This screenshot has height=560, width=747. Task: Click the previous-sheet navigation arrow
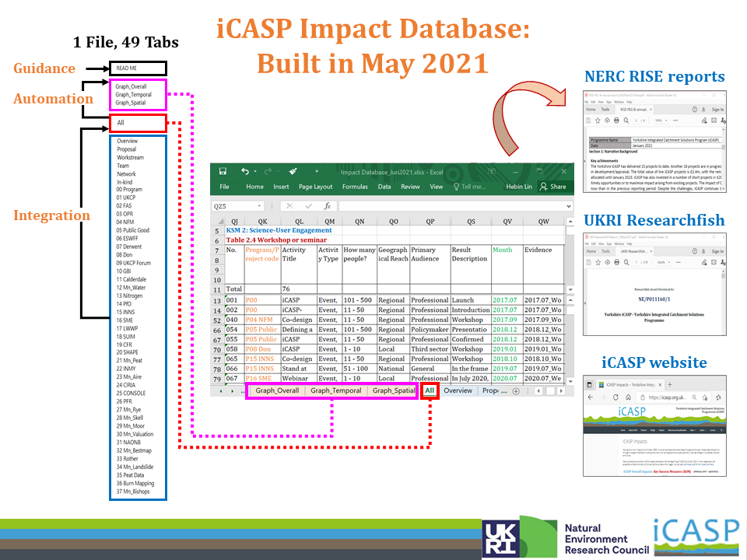pos(220,391)
